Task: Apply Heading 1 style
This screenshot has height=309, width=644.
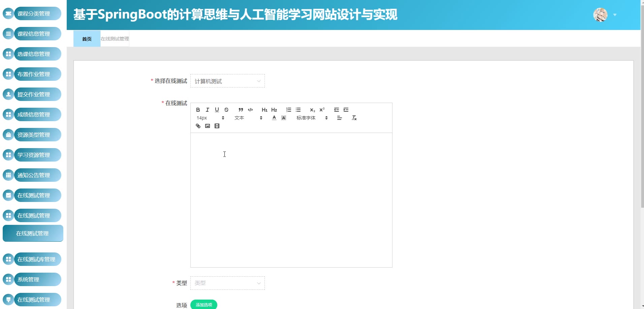Action: (265, 110)
